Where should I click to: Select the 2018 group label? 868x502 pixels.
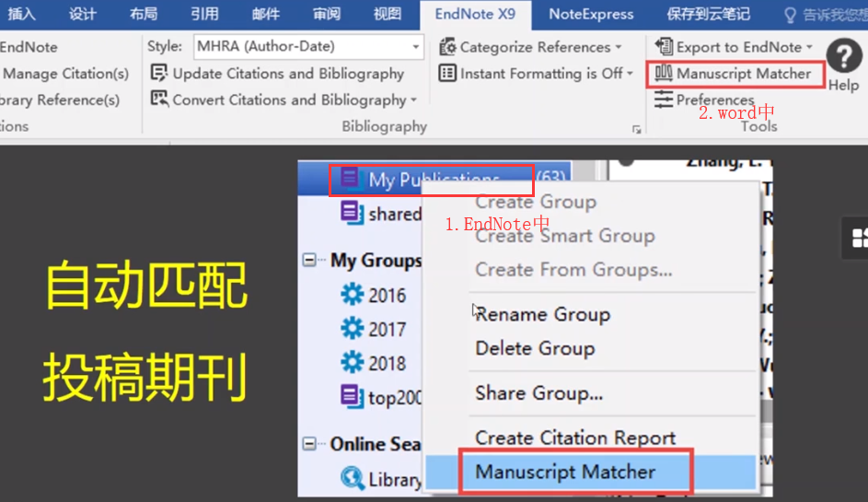(x=387, y=363)
